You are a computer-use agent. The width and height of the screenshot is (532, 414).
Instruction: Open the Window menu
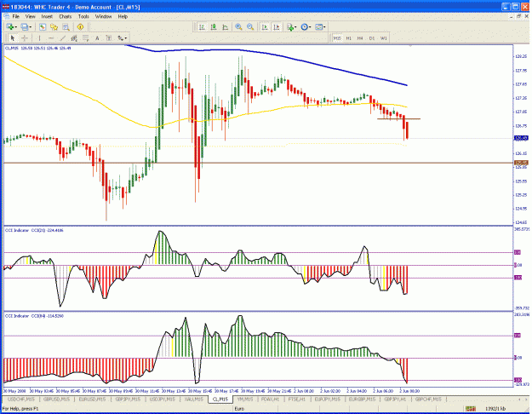(x=103, y=16)
